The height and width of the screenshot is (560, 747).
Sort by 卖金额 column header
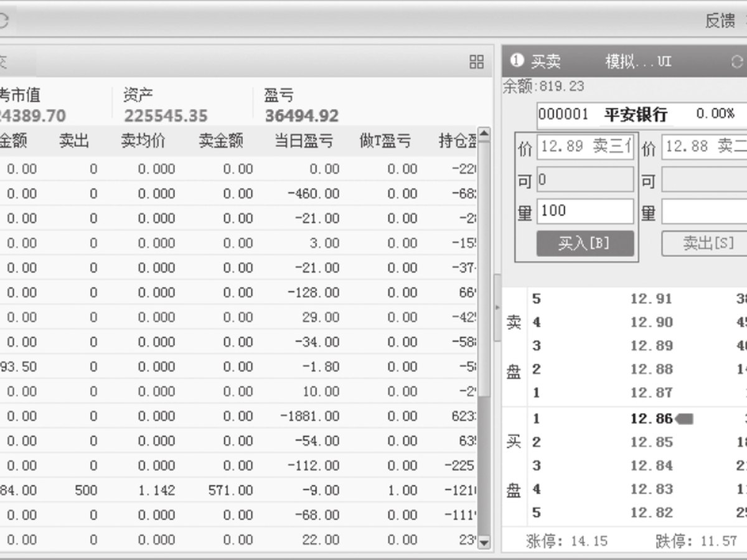click(221, 141)
